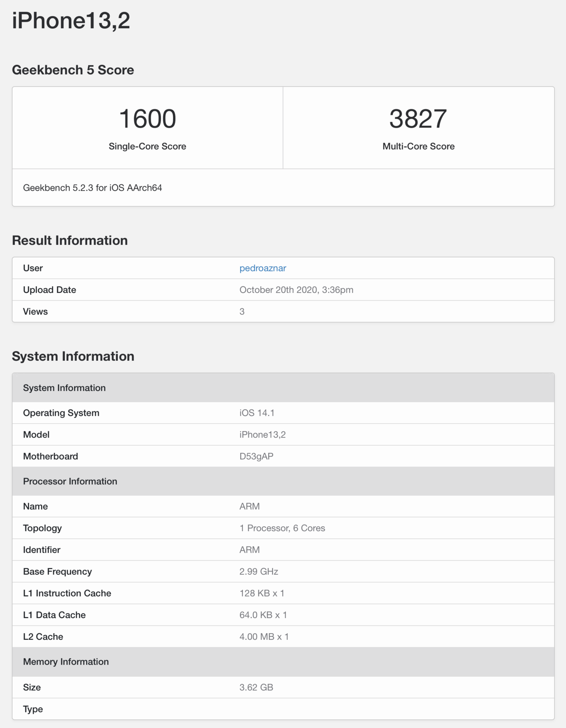Viewport: 566px width, 728px height.
Task: Click the 1 Processor, 6 Cores topology value
Action: 282,528
